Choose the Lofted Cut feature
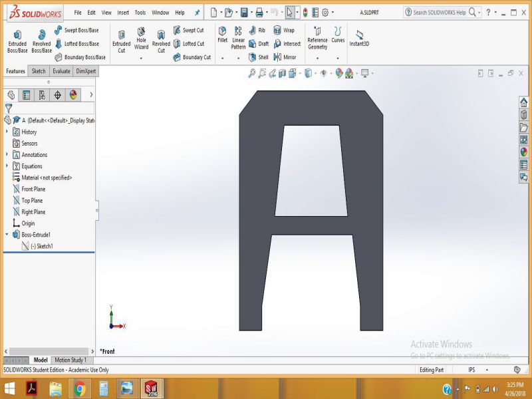This screenshot has height=399, width=532. pos(189,44)
